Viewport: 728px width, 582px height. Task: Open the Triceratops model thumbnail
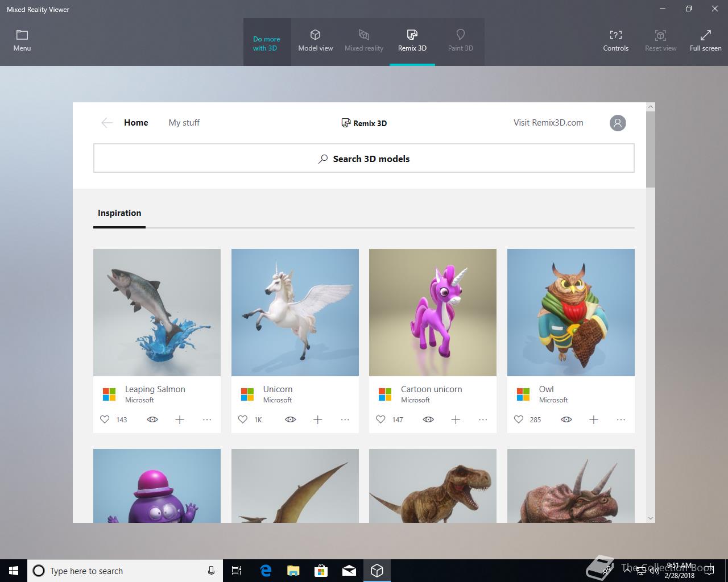tap(571, 486)
